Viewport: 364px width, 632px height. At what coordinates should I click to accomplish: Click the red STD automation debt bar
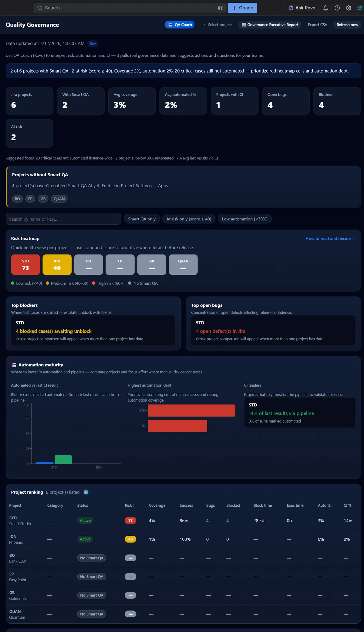192,410
